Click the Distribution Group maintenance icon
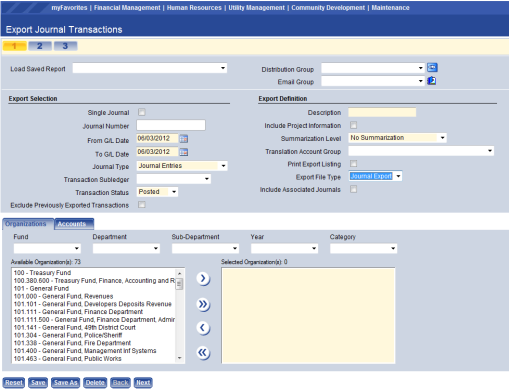The image size is (509, 391). point(432,68)
